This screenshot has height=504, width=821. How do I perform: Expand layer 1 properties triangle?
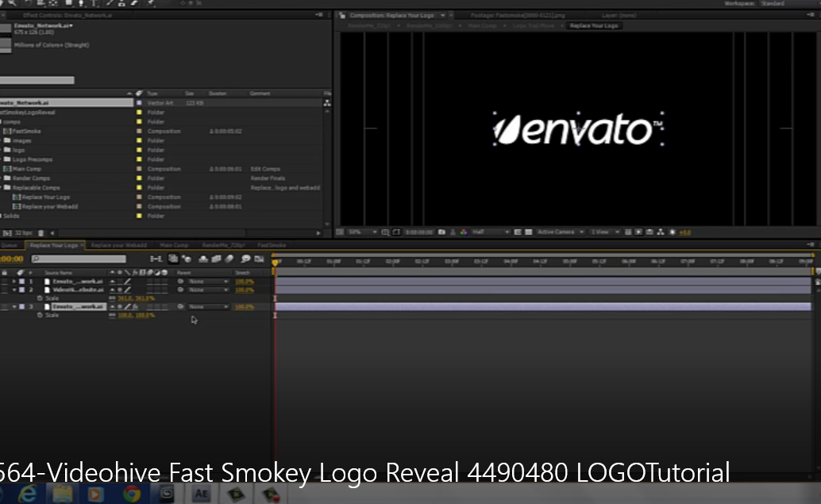pos(14,282)
